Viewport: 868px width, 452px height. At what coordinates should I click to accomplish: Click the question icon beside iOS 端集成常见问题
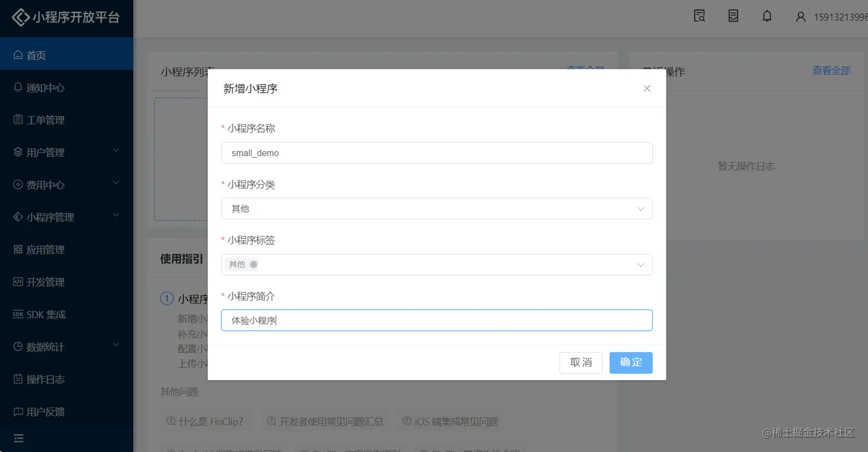[x=407, y=422]
